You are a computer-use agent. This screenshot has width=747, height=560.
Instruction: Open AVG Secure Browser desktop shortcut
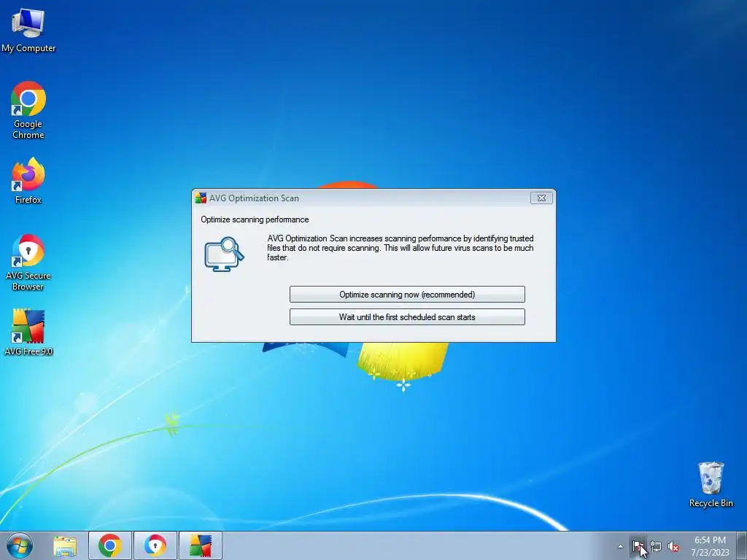(x=28, y=262)
